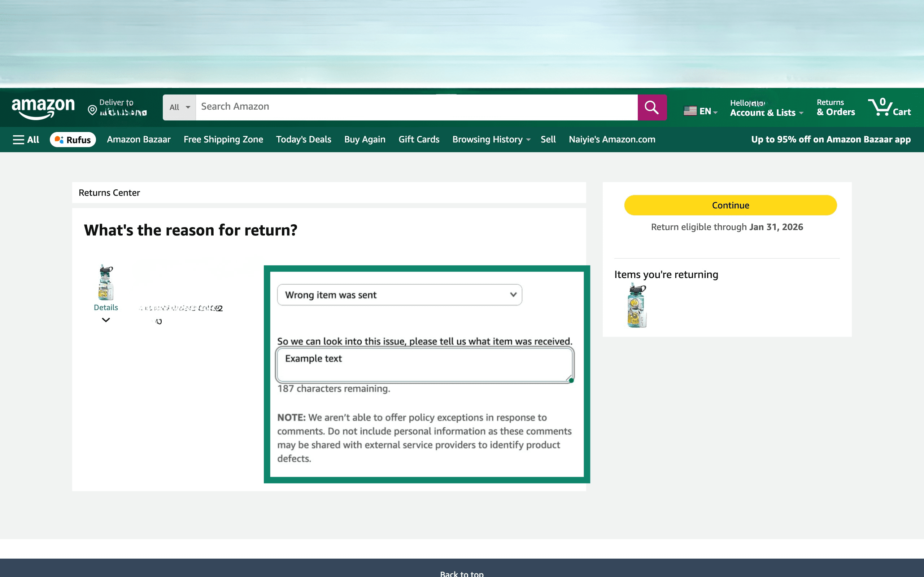Expand the EN language selector

[x=705, y=111]
